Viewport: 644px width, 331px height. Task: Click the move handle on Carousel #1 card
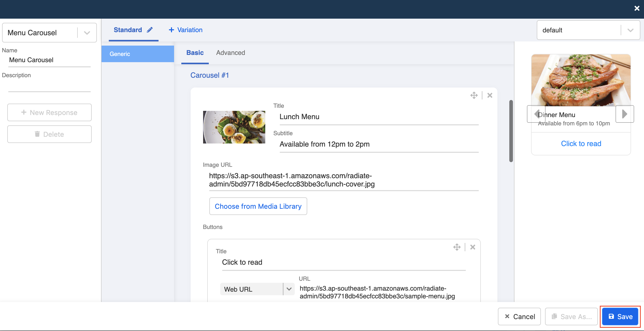[474, 95]
